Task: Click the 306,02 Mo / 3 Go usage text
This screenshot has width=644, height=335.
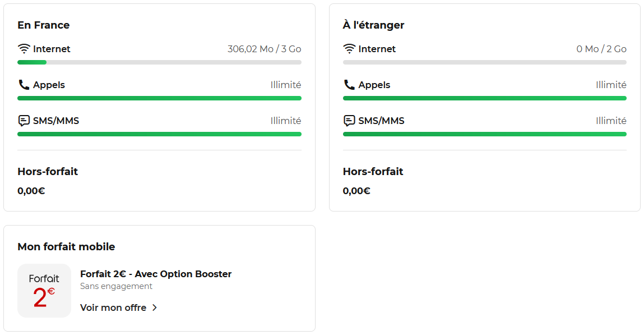Action: click(265, 49)
